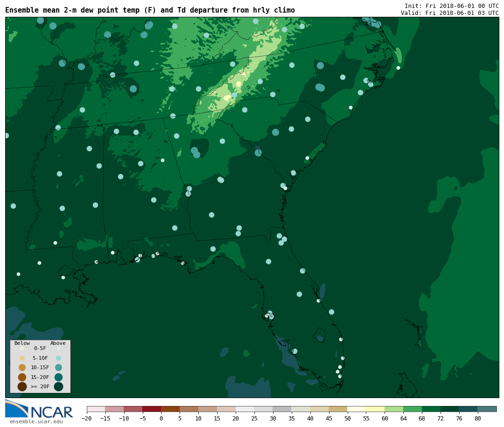Image resolution: width=504 pixels, height=427 pixels.
Task: Click the NCAR logo
Action: [x=39, y=409]
